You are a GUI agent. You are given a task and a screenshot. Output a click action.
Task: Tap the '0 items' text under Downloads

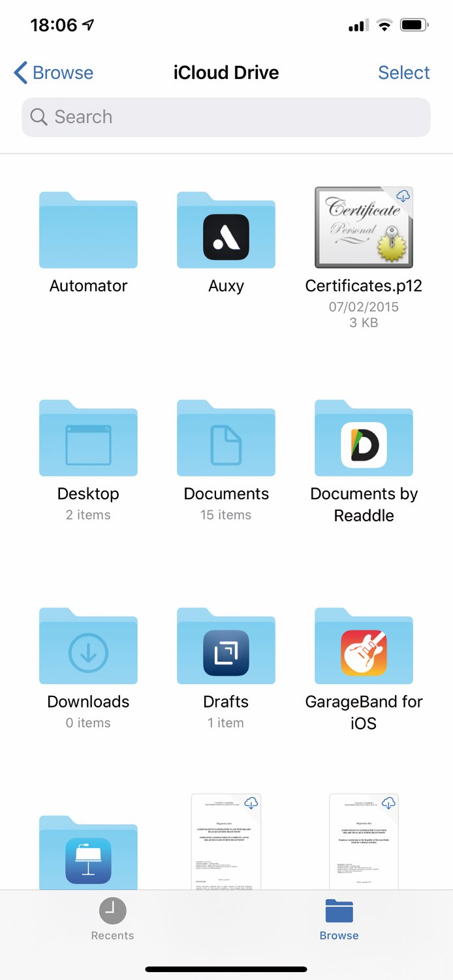tap(88, 723)
